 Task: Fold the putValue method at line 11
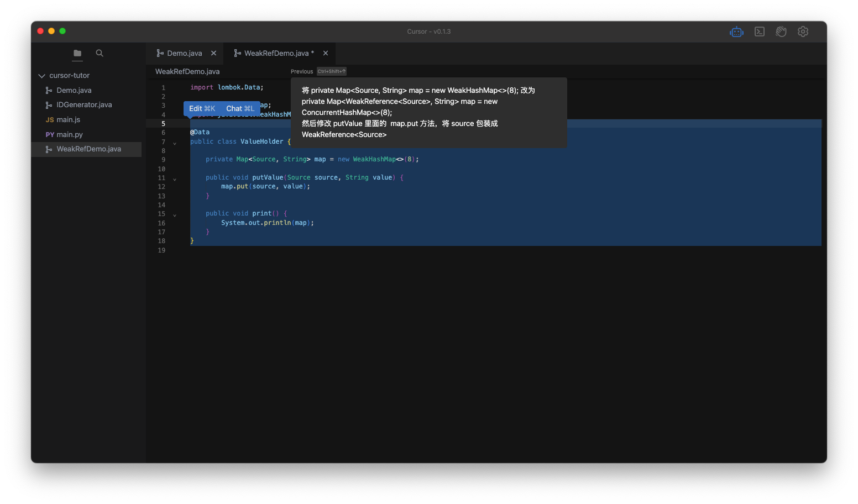click(175, 180)
